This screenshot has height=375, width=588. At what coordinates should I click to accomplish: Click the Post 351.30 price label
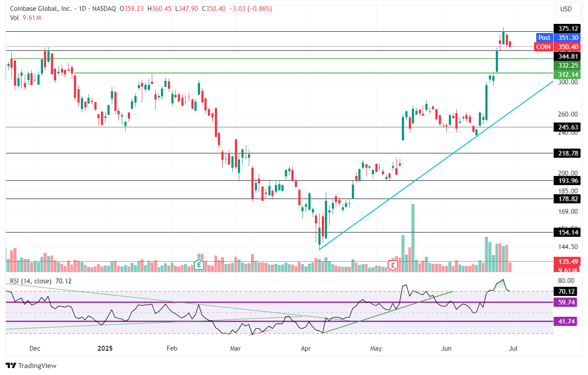tap(557, 38)
